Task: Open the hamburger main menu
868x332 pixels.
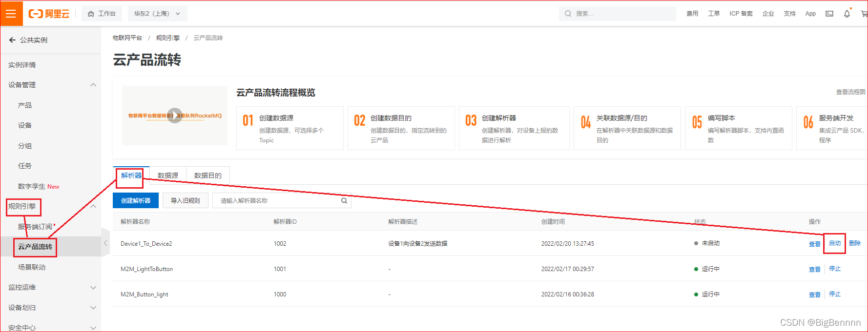Action: pos(11,14)
